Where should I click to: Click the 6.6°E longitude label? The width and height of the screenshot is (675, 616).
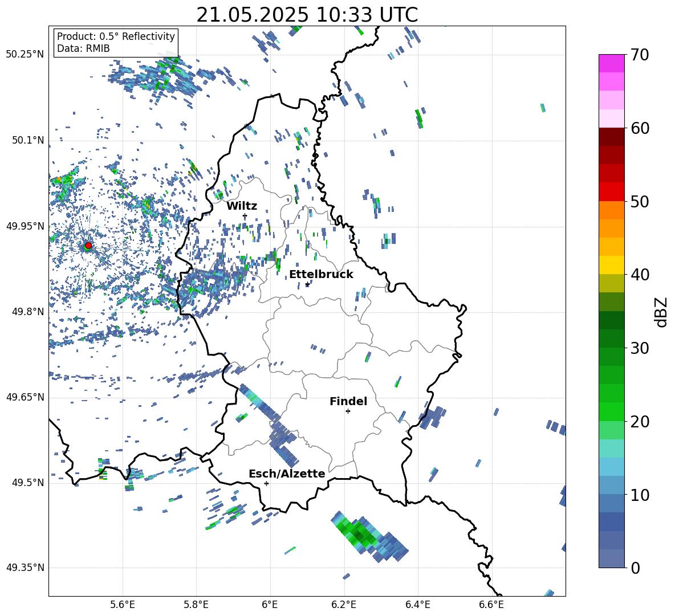491,605
